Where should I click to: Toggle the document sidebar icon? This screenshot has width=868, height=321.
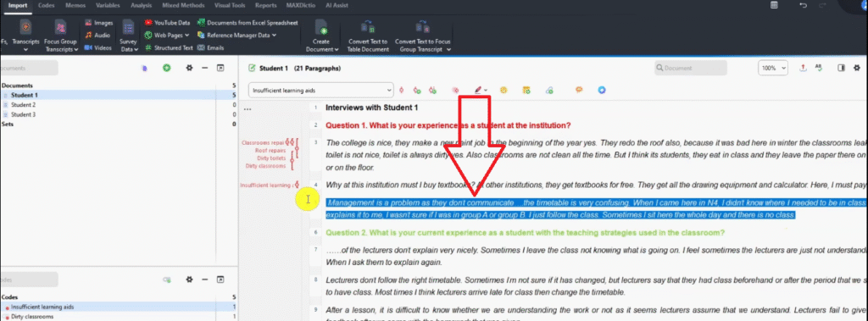pos(841,68)
